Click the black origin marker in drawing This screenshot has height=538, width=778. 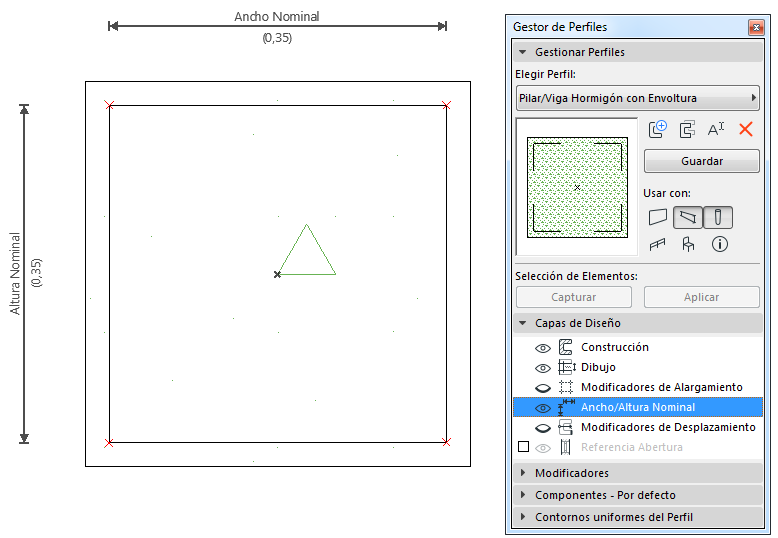[x=277, y=274]
